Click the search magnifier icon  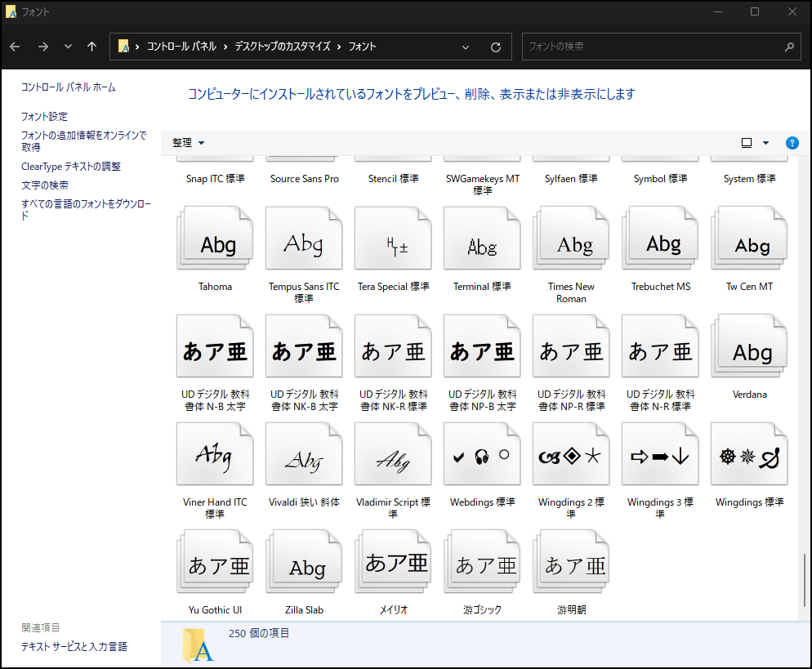(789, 47)
